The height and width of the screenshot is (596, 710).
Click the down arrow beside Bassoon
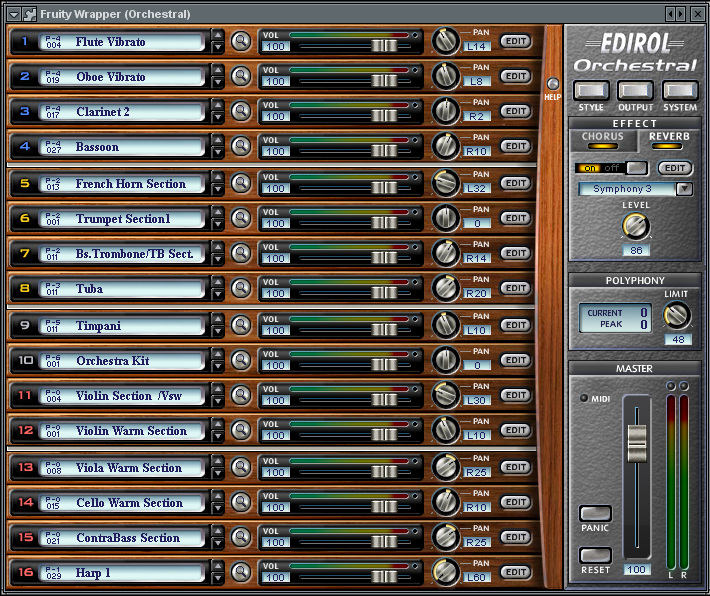pos(218,152)
